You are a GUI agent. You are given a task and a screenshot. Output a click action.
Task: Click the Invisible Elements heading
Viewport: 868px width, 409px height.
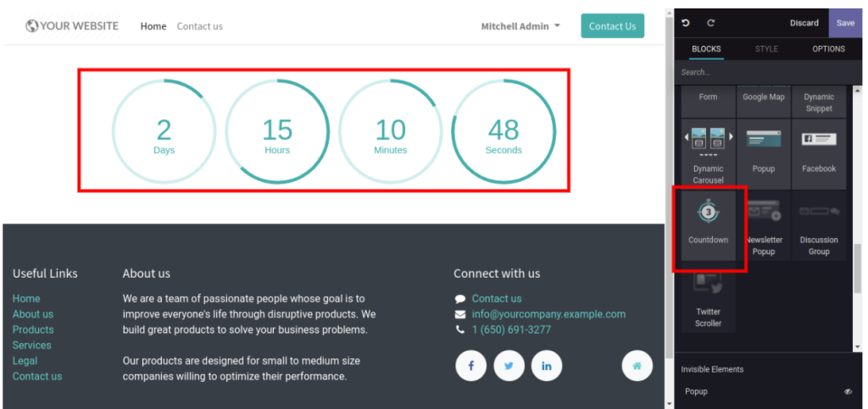point(712,369)
